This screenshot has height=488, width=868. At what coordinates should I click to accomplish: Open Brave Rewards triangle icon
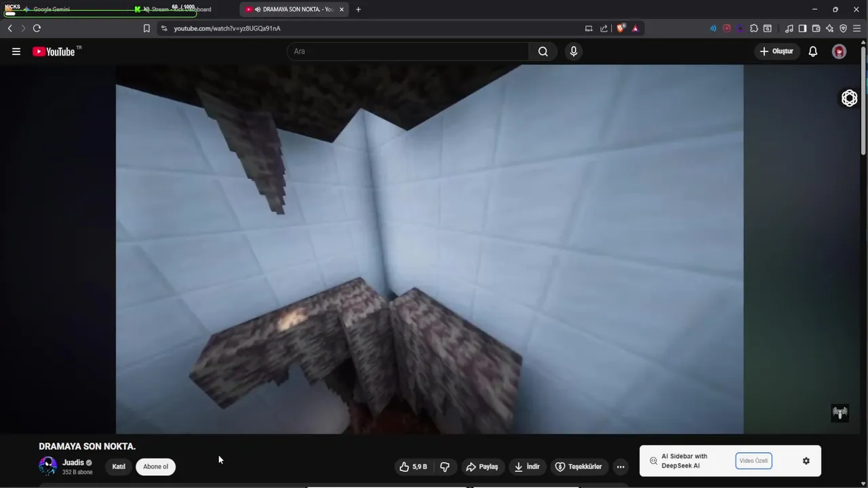point(635,28)
